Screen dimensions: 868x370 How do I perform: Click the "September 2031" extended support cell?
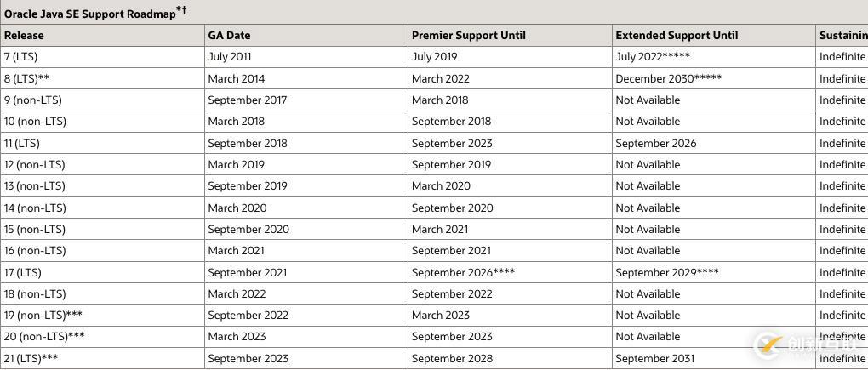click(x=654, y=358)
